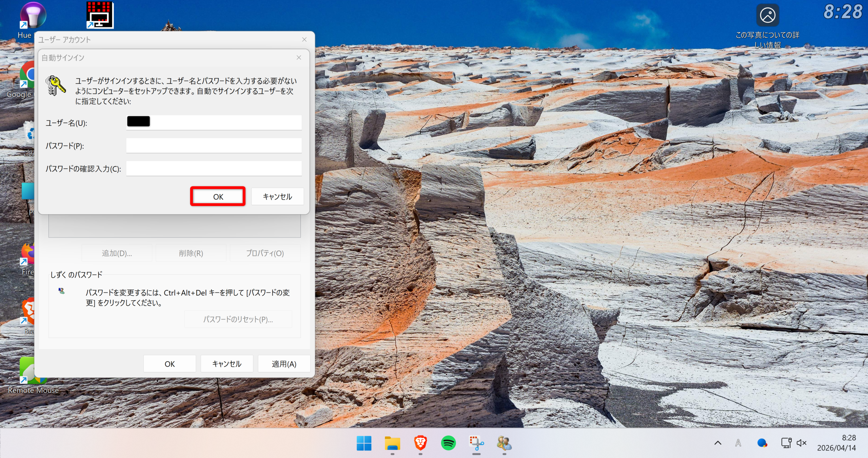Screen dimensions: 868x458
Task: Close the 自動サインイン dialog
Action: [x=299, y=58]
